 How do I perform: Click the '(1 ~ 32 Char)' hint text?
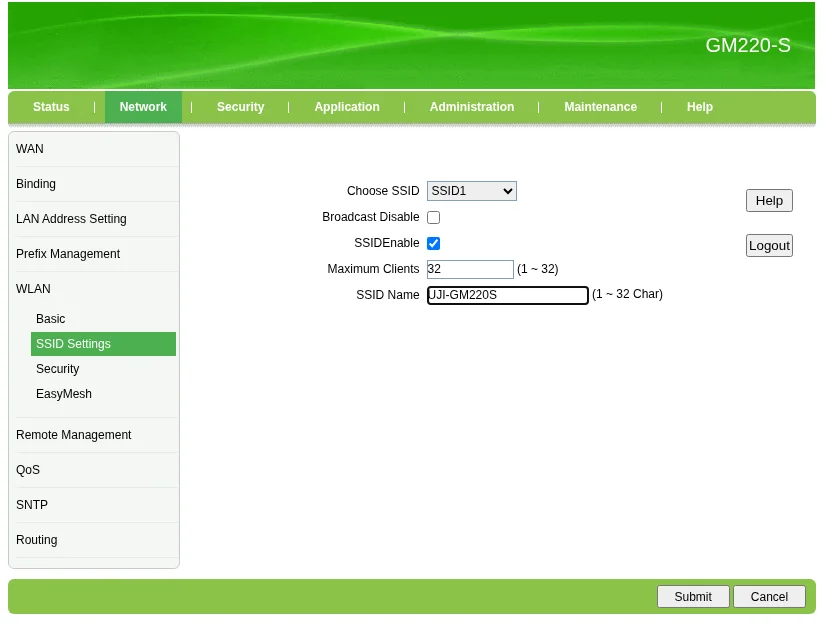627,294
